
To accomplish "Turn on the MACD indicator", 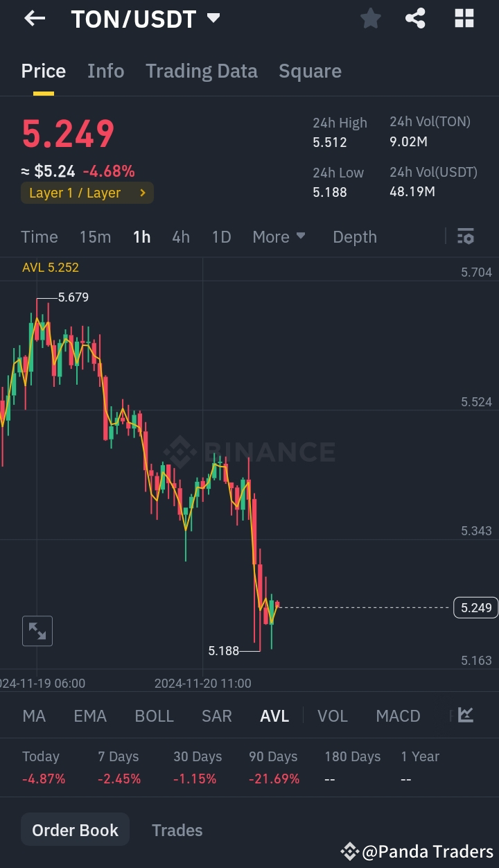I will 398,715.
